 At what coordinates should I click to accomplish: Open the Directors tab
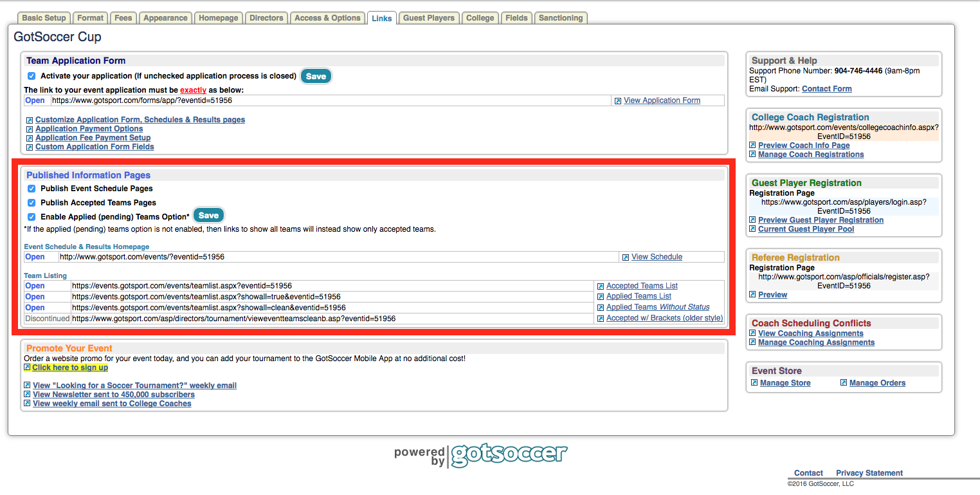pyautogui.click(x=267, y=18)
